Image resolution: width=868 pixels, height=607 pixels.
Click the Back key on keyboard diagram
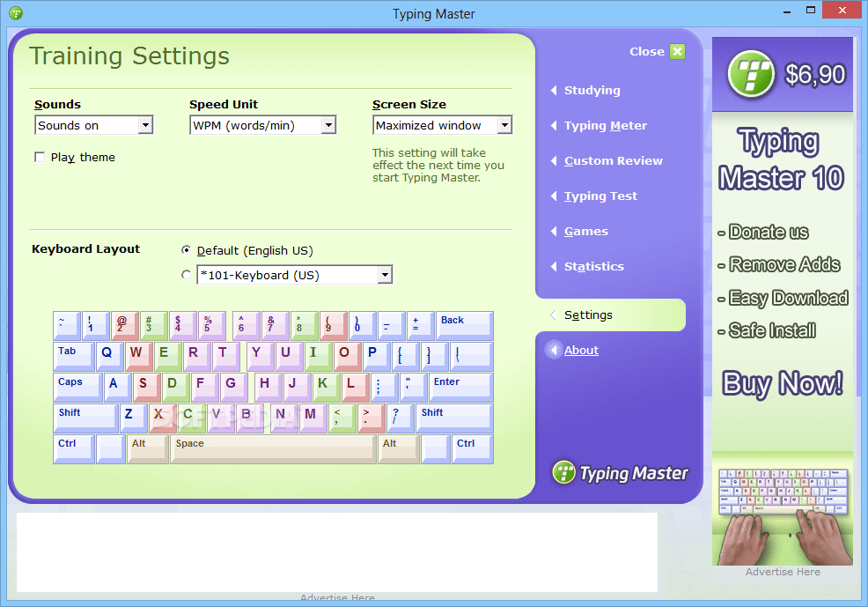(465, 325)
